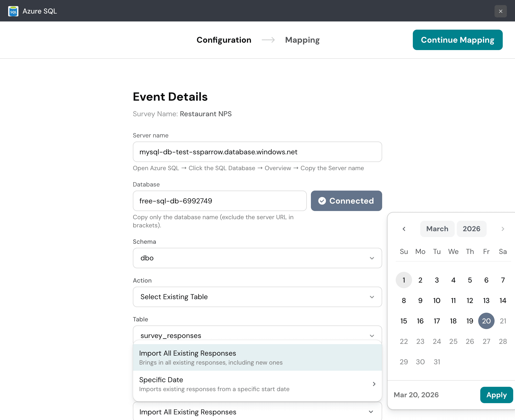This screenshot has width=515, height=420.
Task: Expand the Schema dbo dropdown
Action: tap(257, 258)
